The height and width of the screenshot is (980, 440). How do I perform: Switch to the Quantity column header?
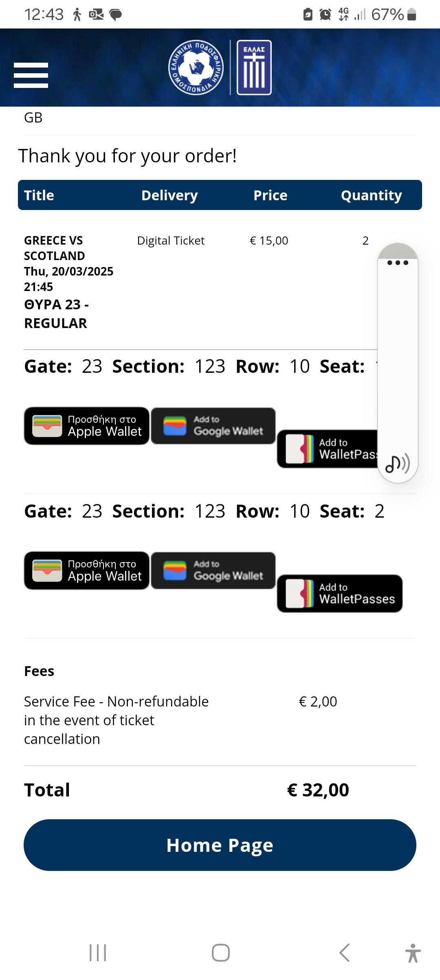tap(372, 195)
